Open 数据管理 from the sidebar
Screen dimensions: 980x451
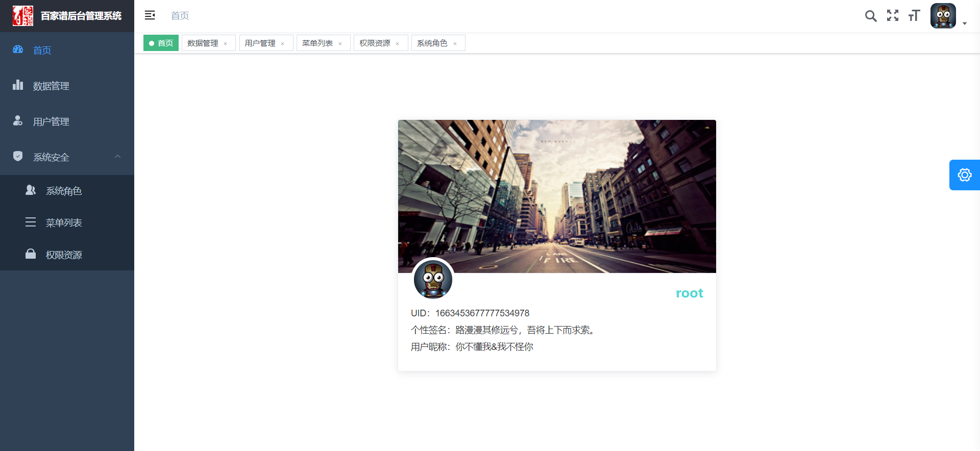pos(51,86)
